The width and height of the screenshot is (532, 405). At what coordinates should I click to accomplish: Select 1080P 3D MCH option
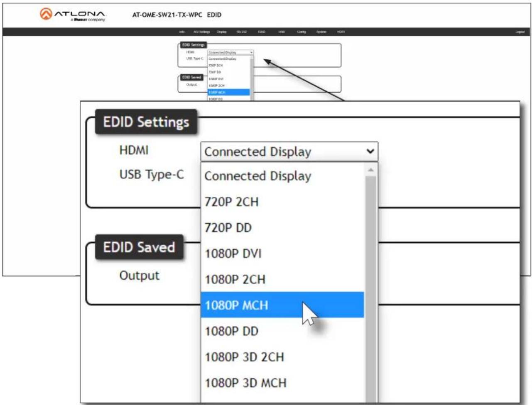[282, 382]
